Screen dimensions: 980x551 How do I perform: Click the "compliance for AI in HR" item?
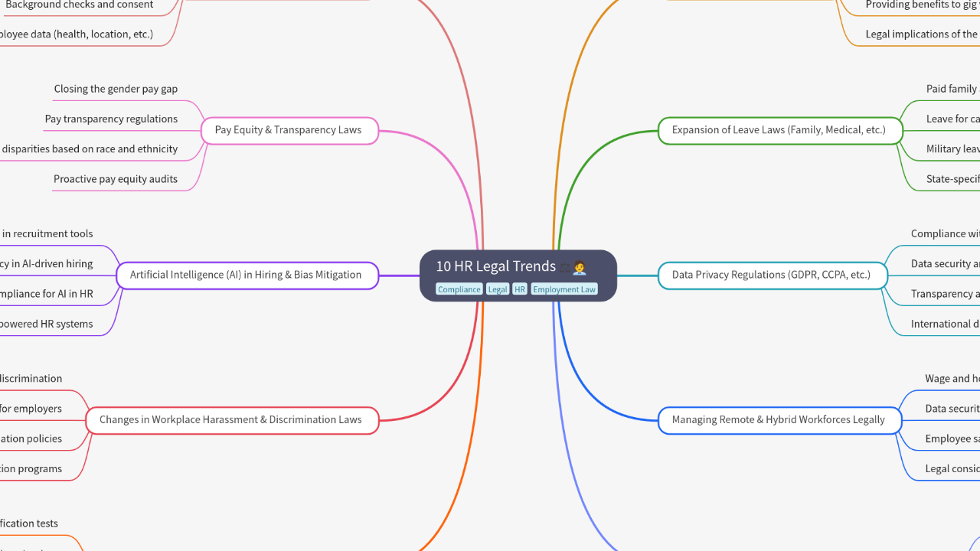(47, 294)
